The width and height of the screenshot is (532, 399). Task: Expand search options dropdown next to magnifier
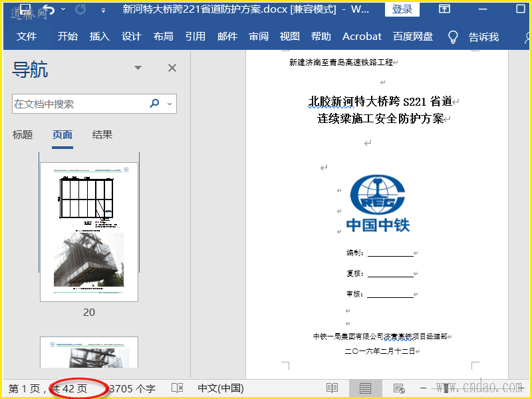tap(170, 104)
